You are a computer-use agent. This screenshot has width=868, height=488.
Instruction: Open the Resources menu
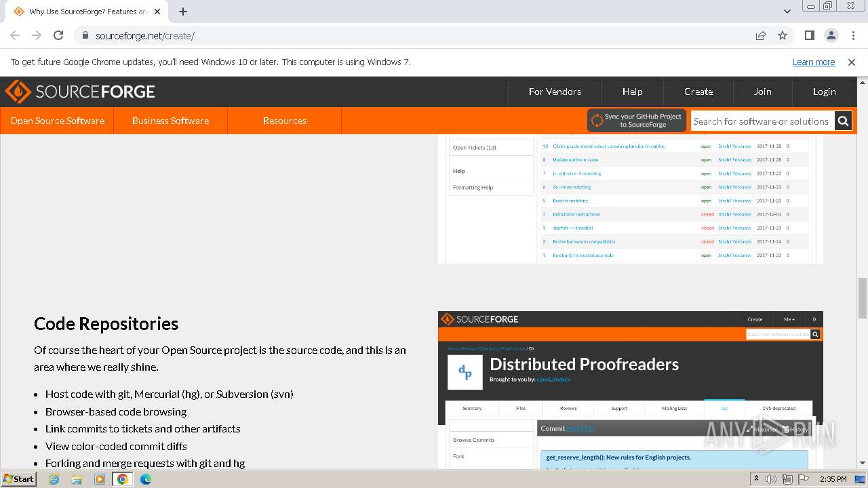(284, 121)
